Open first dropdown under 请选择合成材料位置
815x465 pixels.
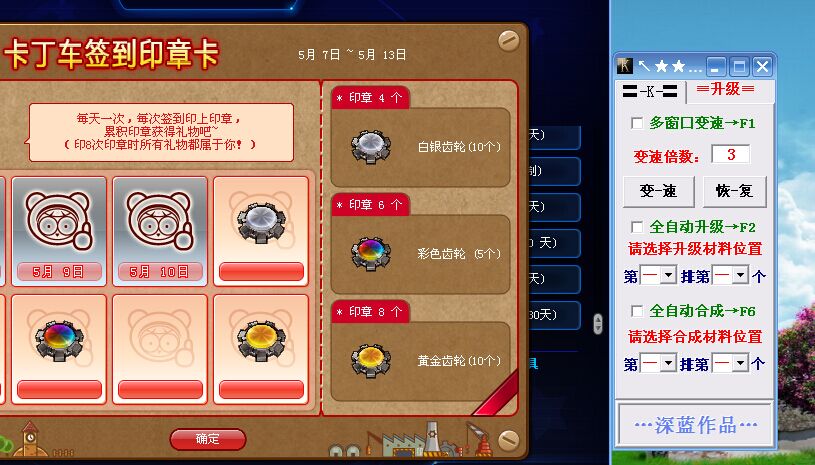click(658, 363)
